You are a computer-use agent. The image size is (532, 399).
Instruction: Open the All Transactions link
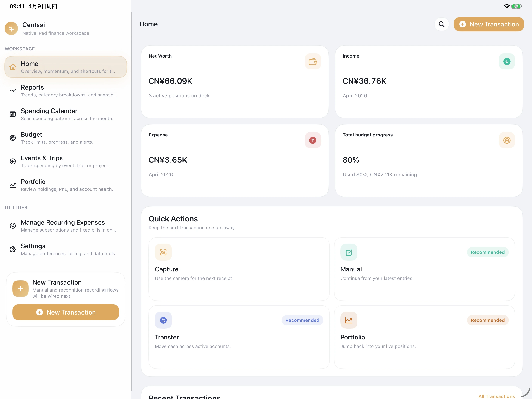pyautogui.click(x=496, y=396)
